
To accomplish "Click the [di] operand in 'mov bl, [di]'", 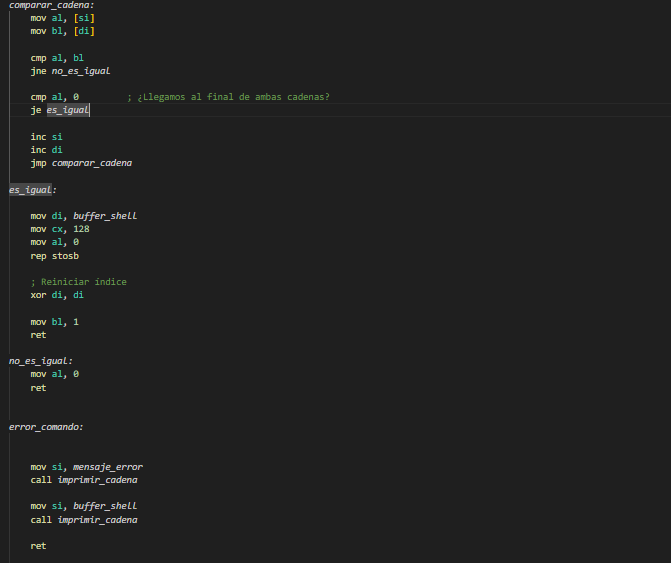I will tap(85, 31).
